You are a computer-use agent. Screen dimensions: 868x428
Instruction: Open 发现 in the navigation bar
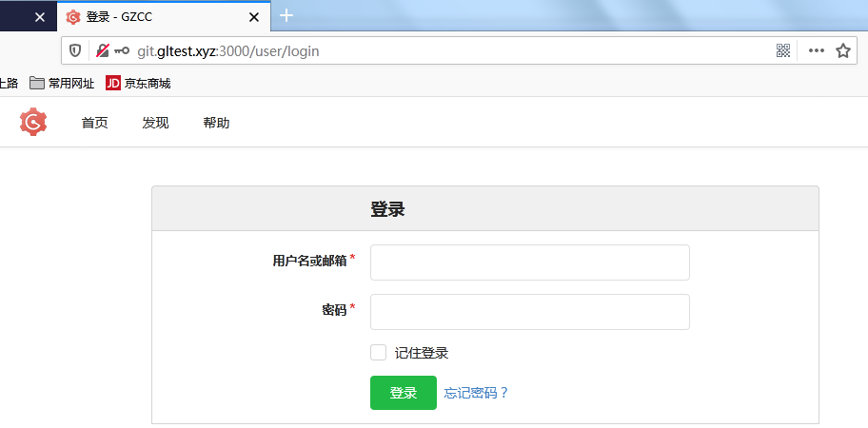(155, 123)
